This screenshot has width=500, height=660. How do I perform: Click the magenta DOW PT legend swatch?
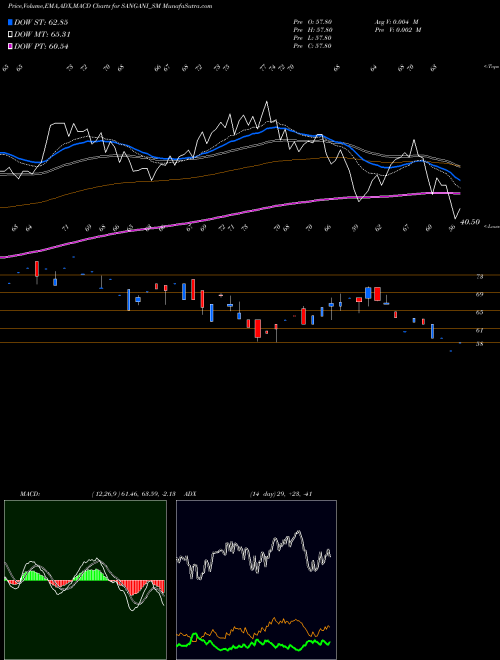[x=10, y=46]
